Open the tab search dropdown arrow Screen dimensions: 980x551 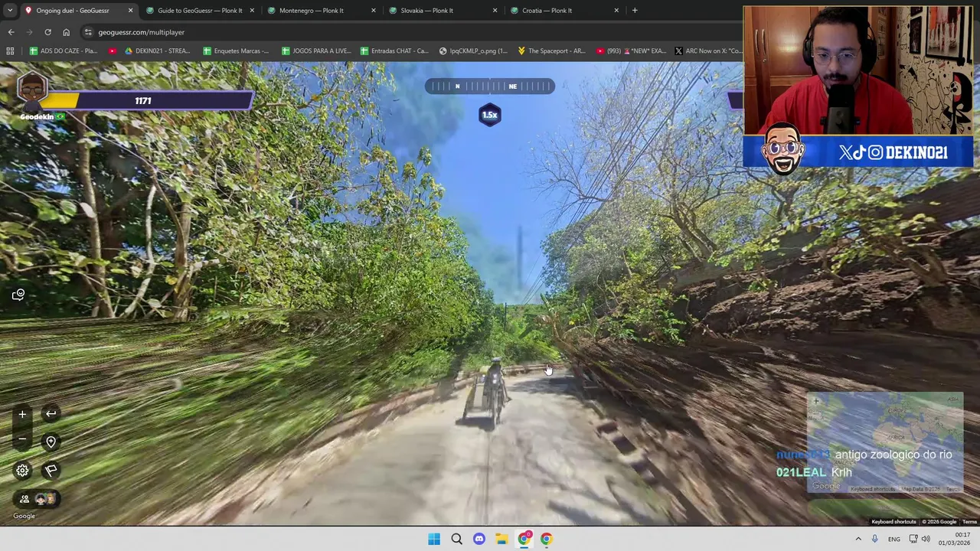coord(9,11)
